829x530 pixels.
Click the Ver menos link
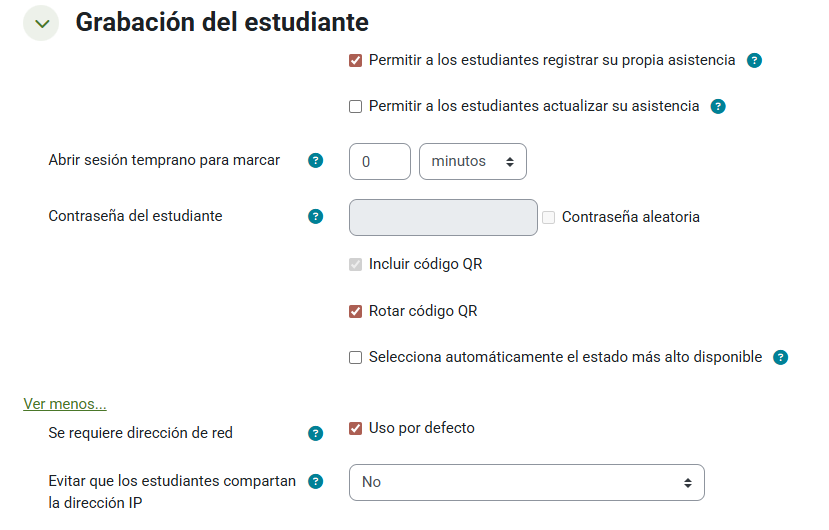65,404
